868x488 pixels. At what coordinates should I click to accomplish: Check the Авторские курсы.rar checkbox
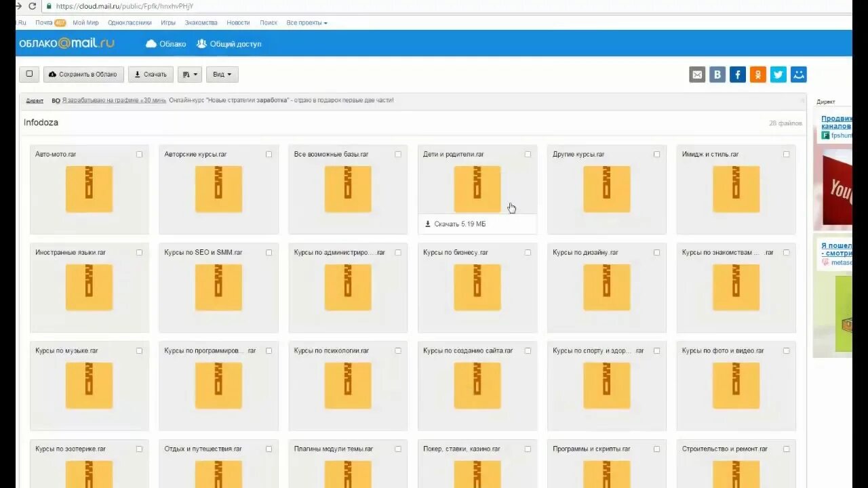click(269, 155)
